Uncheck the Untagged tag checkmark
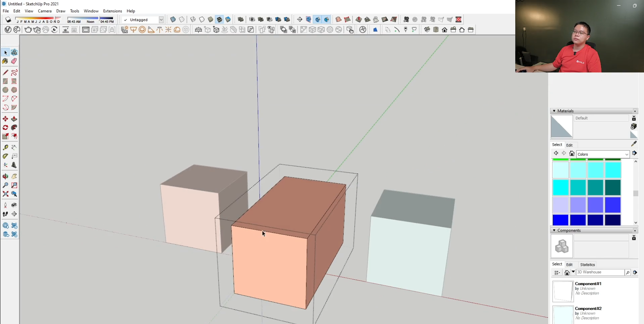 tap(125, 20)
